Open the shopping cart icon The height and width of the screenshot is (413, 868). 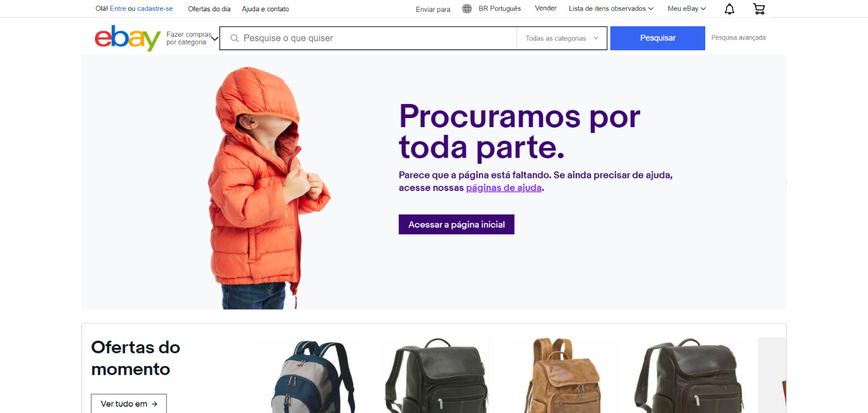(759, 9)
